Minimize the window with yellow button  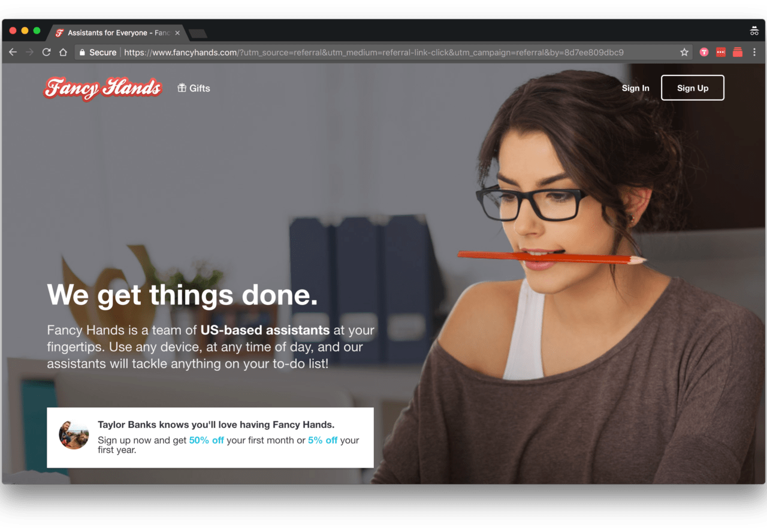click(25, 31)
